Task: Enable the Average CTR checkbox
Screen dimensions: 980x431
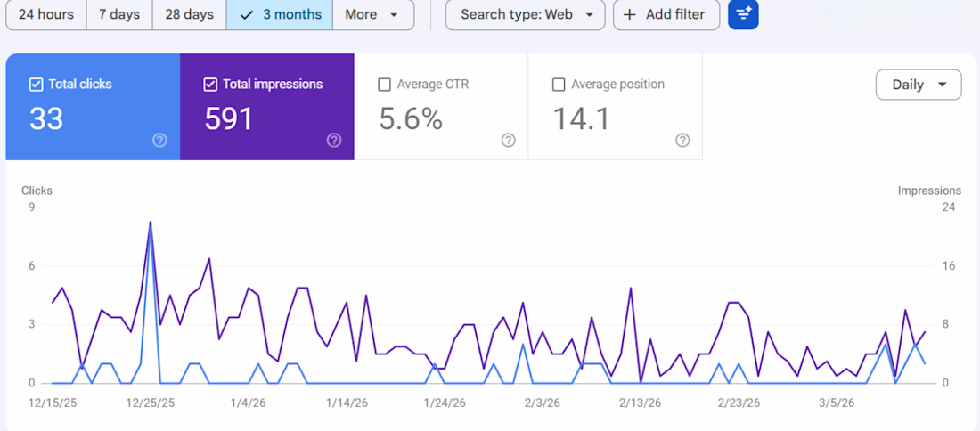Action: tap(385, 85)
